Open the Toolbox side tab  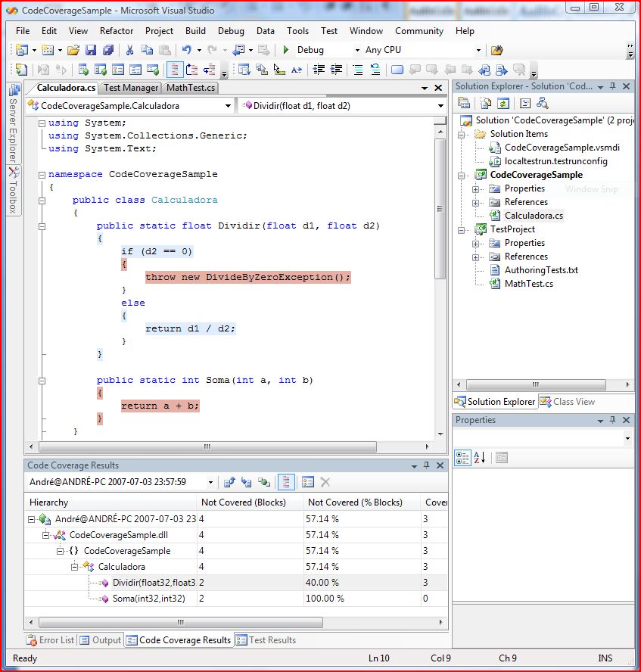pos(14,191)
